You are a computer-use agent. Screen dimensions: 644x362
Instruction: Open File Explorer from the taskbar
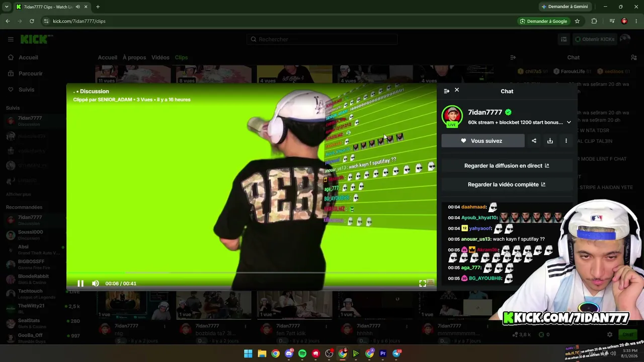(x=262, y=353)
